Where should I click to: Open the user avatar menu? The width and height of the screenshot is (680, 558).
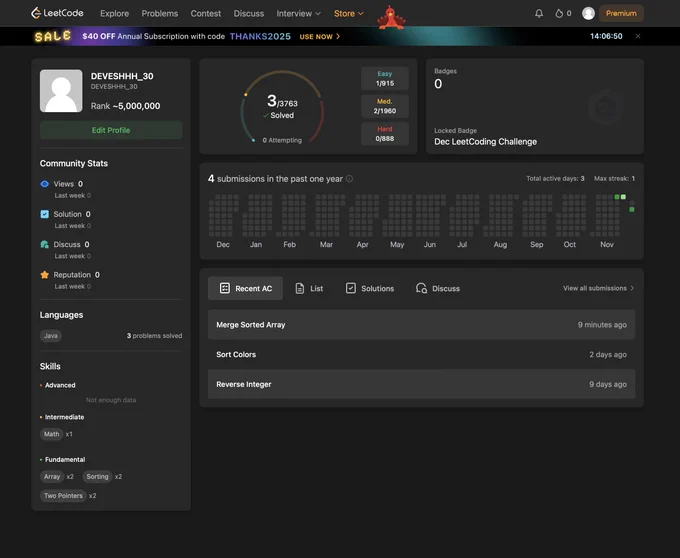coord(588,13)
